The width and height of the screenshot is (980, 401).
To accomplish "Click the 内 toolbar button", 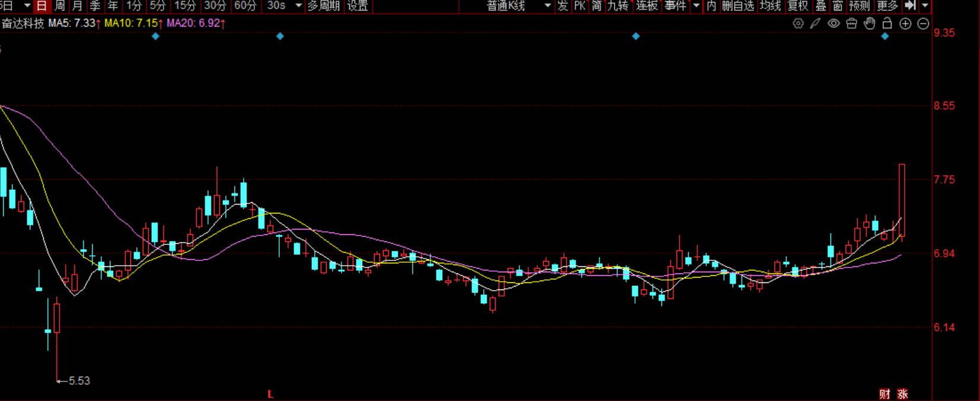I will pyautogui.click(x=711, y=6).
